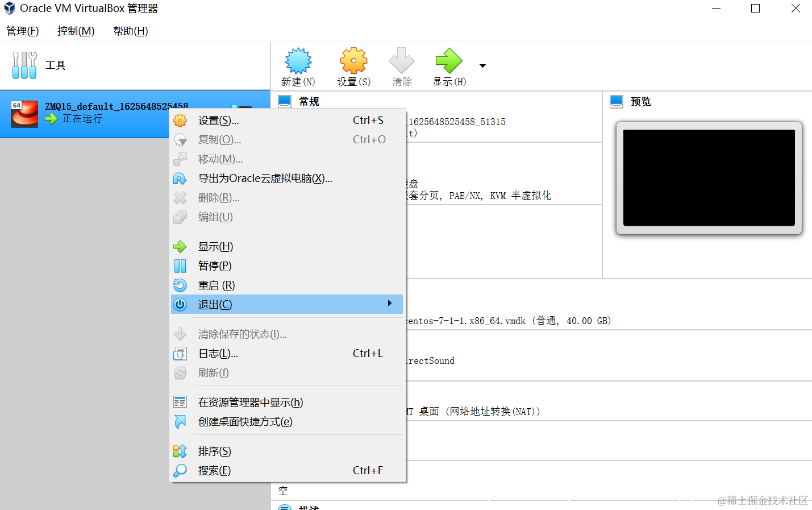Click the 工具 wrench icon
Image resolution: width=812 pixels, height=510 pixels.
[x=24, y=65]
